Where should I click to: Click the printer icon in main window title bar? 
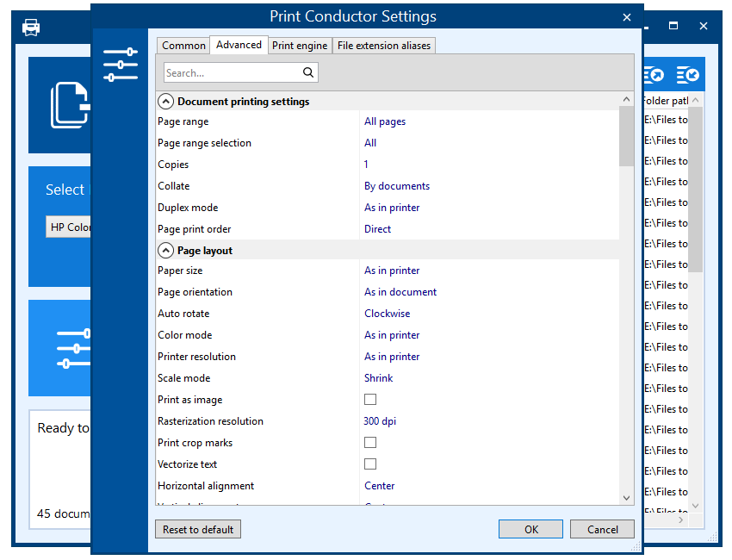coord(31,28)
